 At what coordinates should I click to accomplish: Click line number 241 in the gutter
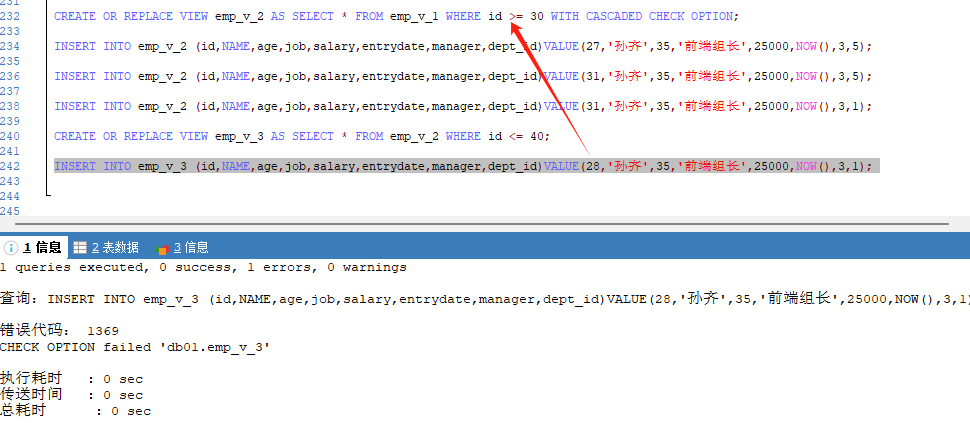click(9, 151)
